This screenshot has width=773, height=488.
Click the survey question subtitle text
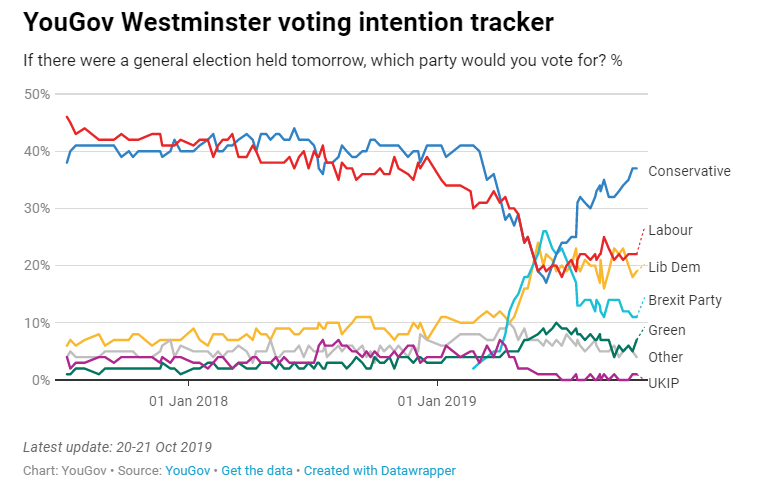322,60
